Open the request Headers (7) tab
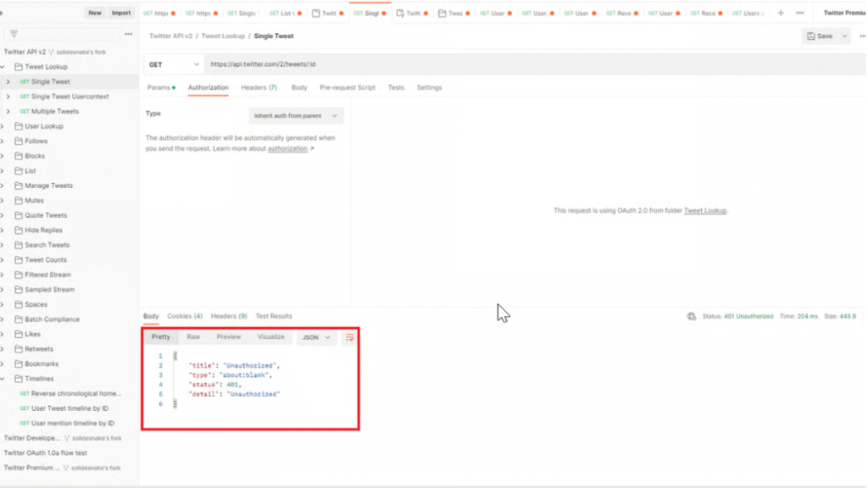The image size is (868, 488). click(259, 87)
